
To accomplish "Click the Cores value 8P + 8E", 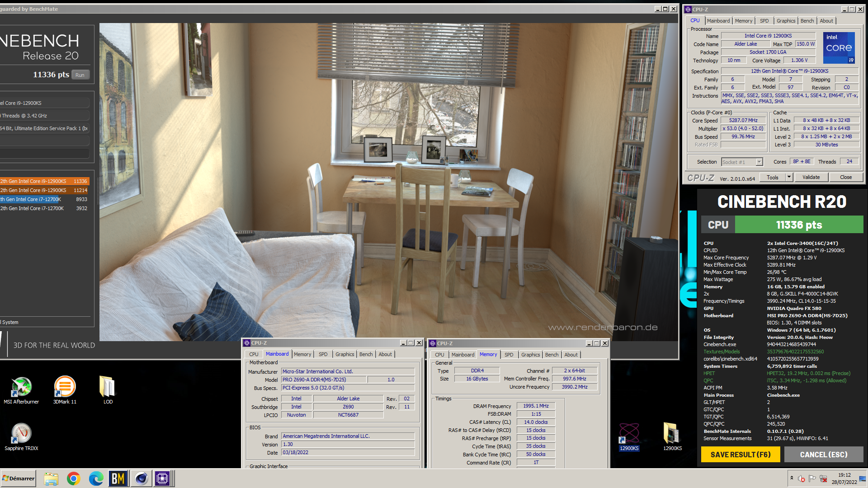I will pyautogui.click(x=802, y=161).
